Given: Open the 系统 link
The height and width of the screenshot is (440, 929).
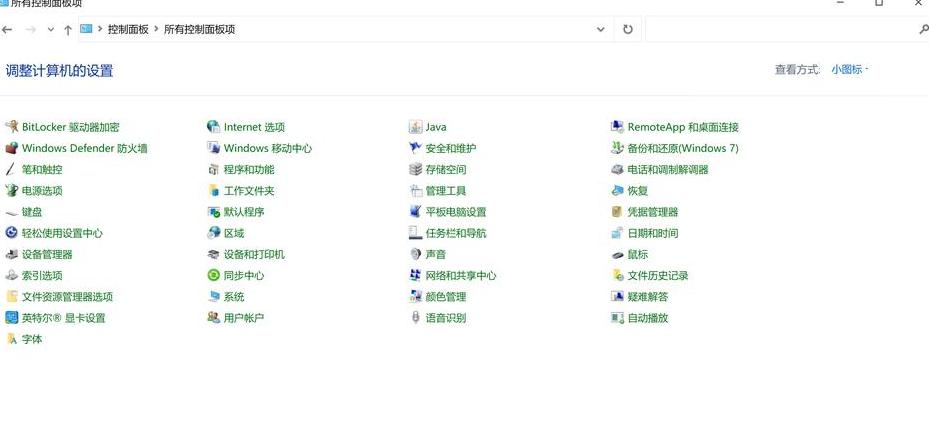Looking at the screenshot, I should (234, 297).
